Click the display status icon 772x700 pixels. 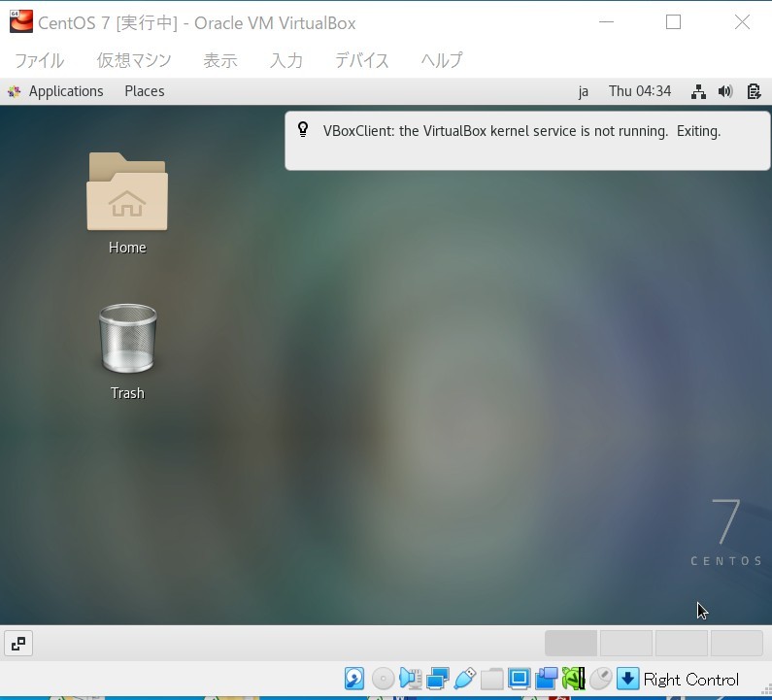click(x=519, y=679)
